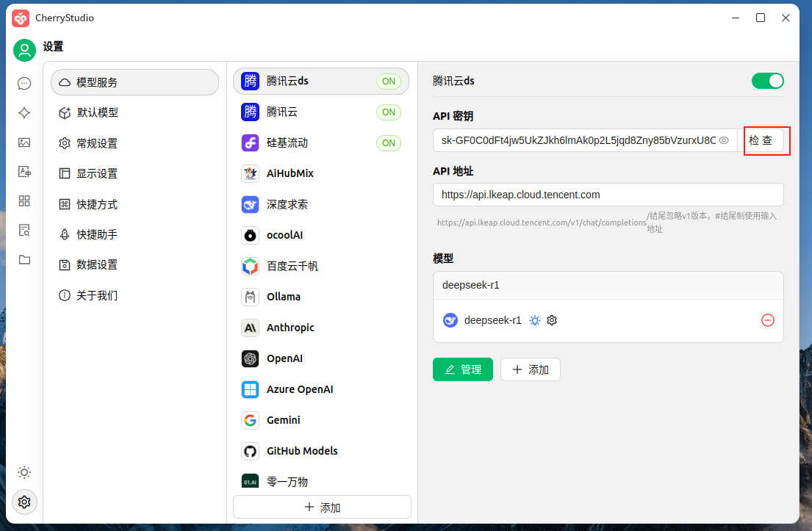Open the mini apps grid icon
Image resolution: width=812 pixels, height=531 pixels.
pos(24,201)
